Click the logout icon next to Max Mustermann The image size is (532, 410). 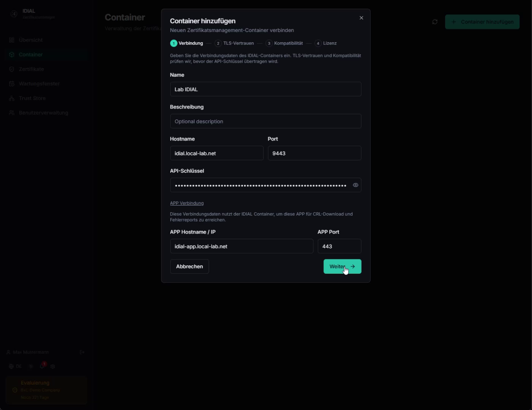pyautogui.click(x=82, y=352)
